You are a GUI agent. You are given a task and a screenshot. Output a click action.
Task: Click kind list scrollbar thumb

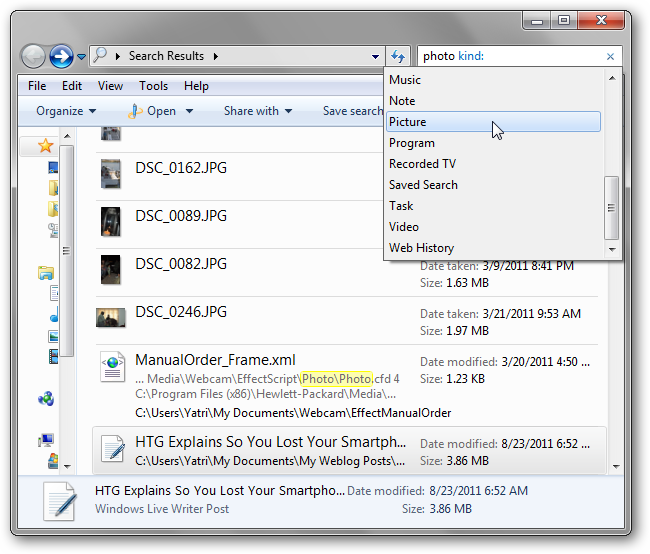pyautogui.click(x=611, y=208)
